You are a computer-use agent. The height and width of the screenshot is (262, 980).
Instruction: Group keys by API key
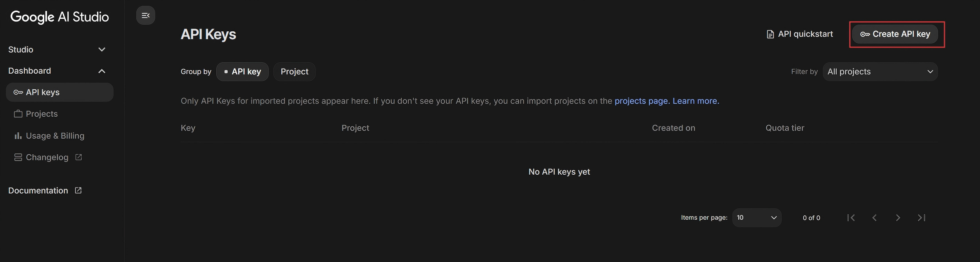click(242, 72)
